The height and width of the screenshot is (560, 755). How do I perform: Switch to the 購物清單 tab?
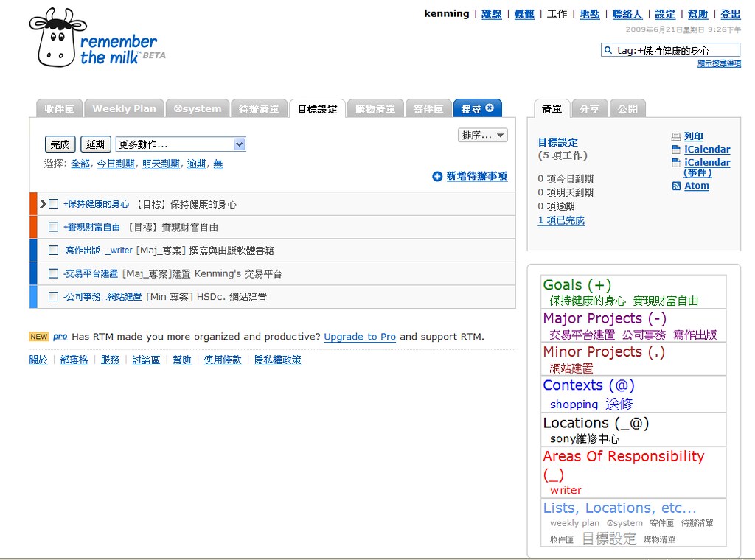[x=375, y=109]
